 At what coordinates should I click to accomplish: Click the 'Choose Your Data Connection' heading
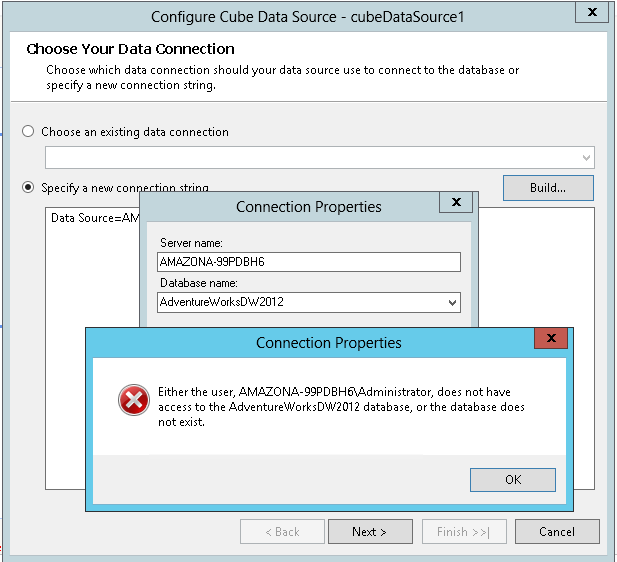[x=130, y=49]
